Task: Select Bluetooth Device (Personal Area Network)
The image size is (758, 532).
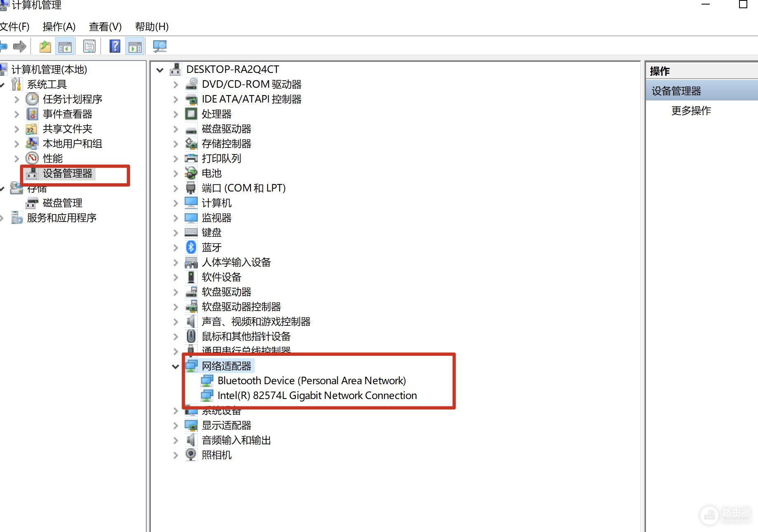Action: coord(312,380)
